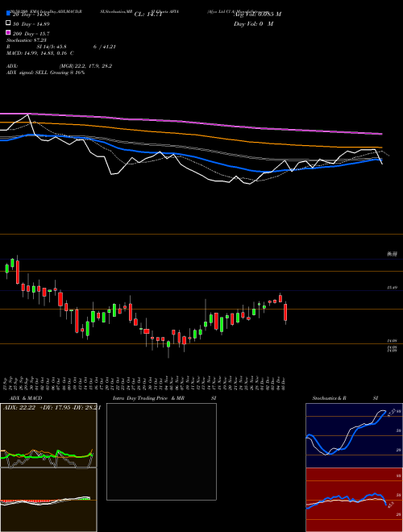Image resolution: width=403 pixels, height=532 pixels.
Task: Click the empty Intra Day Trading Price panel
Action: 161,451
